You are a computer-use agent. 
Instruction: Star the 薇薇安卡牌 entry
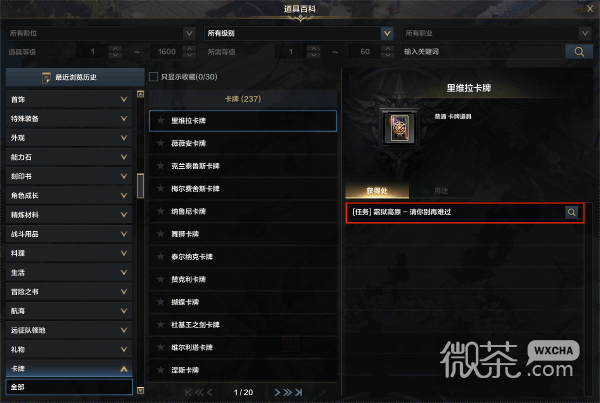pos(161,143)
